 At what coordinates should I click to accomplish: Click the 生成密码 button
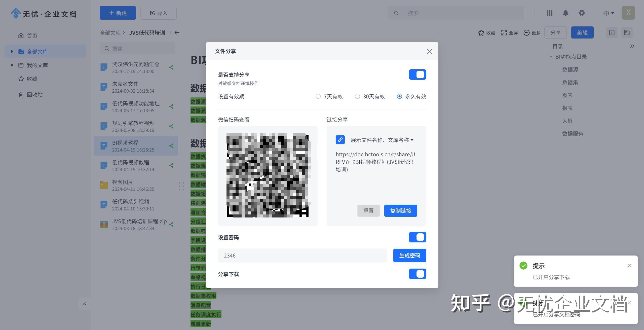click(x=409, y=255)
